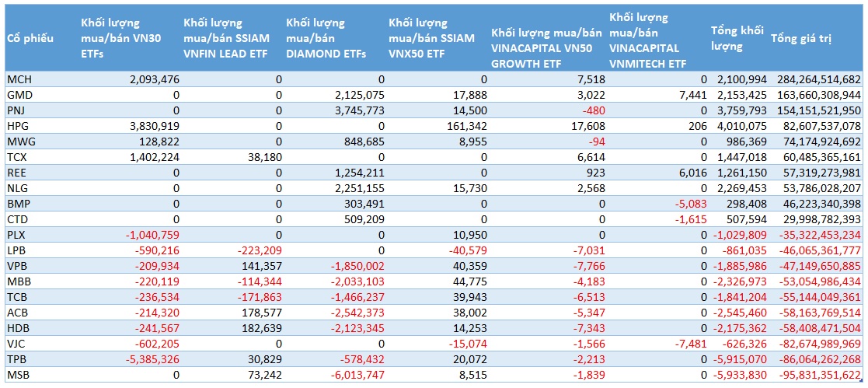The image size is (868, 388).
Task: Click the MWG stock ticker cell
Action: click(19, 141)
